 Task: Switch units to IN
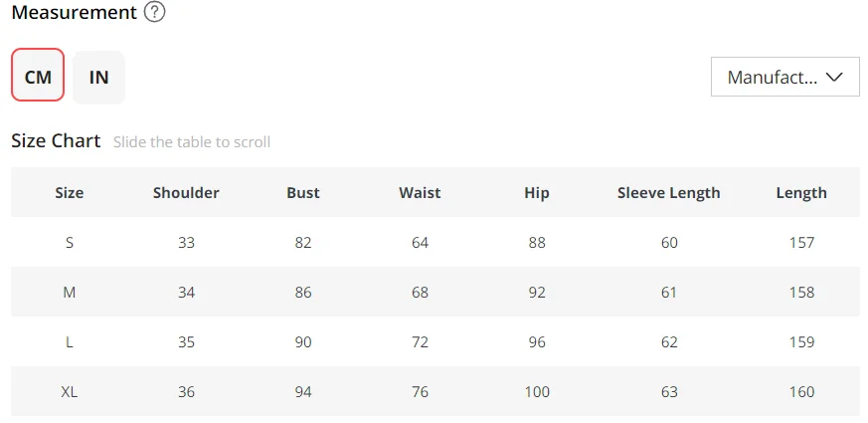(98, 77)
